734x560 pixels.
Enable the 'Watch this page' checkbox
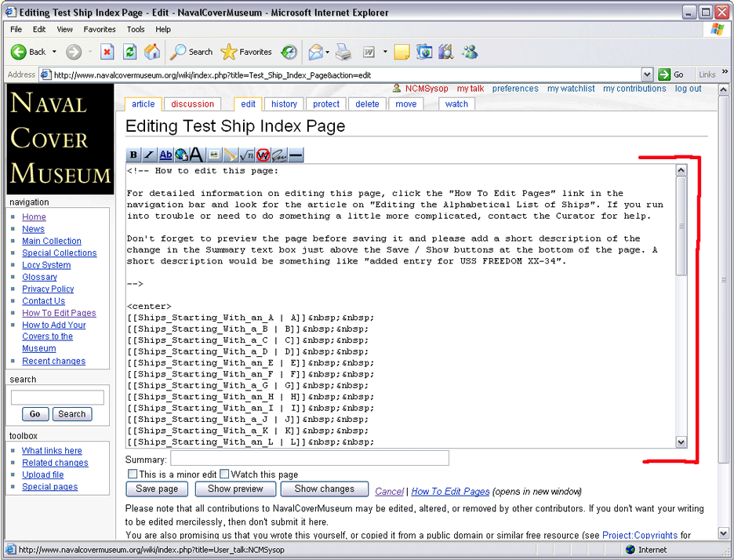[x=224, y=475]
